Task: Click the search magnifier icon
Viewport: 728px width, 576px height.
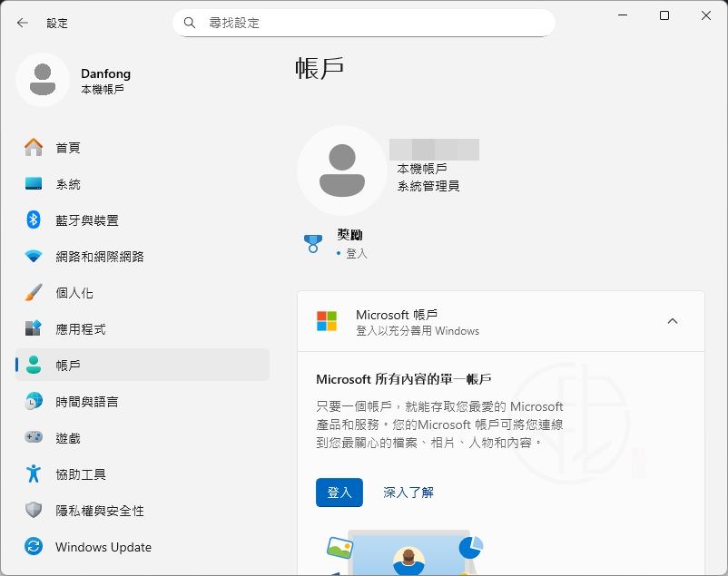Action: (x=190, y=23)
